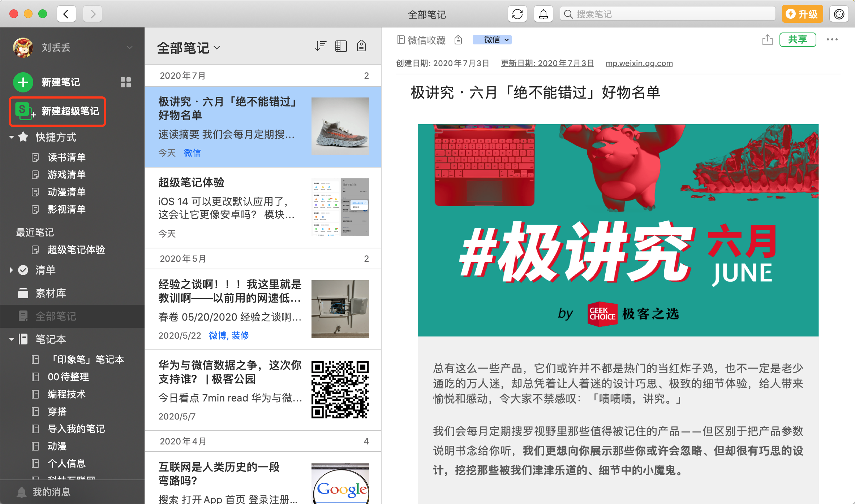Click the sort order icon
The image size is (855, 504).
[321, 46]
